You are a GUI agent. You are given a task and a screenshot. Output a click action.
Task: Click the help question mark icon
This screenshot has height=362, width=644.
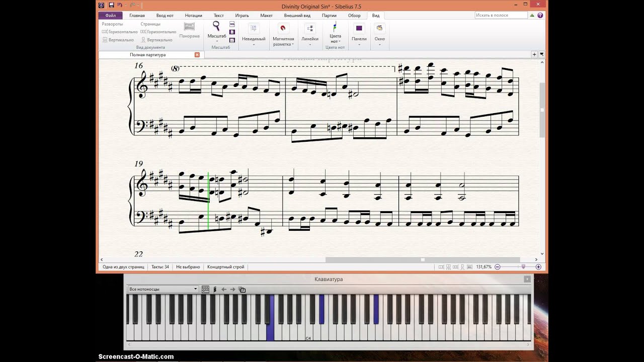540,16
